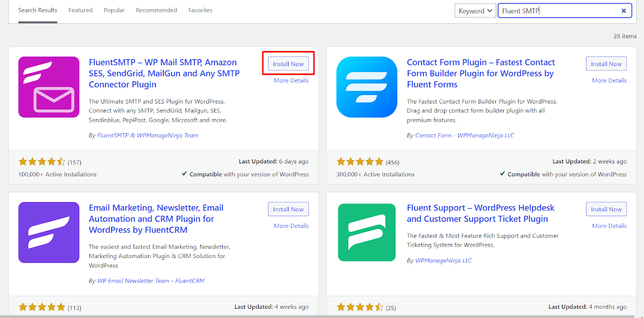The width and height of the screenshot is (644, 318).
Task: Open the Email Marketing, Newsletter title link
Action: pyautogui.click(x=156, y=219)
